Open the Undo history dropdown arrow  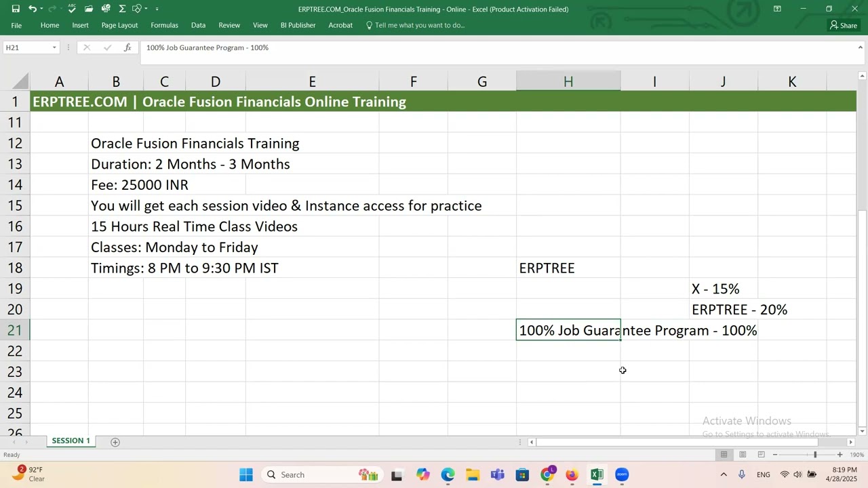41,9
